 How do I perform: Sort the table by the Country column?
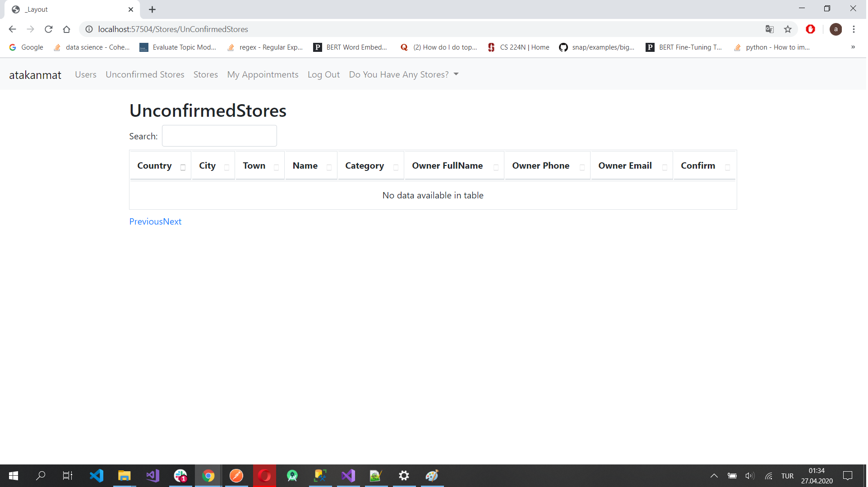155,166
